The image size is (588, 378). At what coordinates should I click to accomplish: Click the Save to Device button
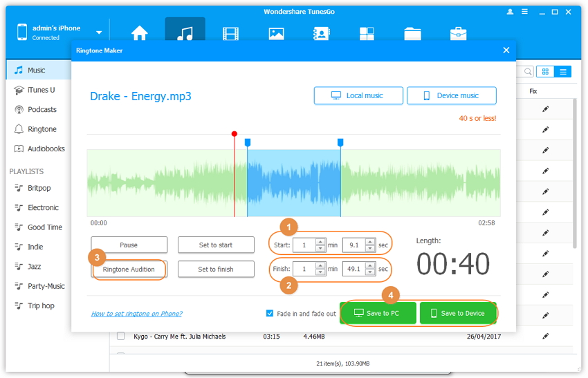coord(457,313)
